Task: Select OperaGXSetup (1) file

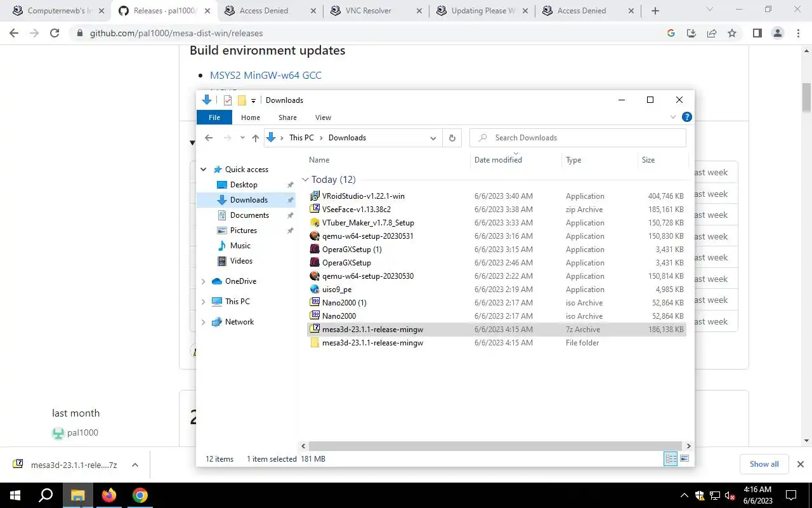Action: tap(351, 250)
